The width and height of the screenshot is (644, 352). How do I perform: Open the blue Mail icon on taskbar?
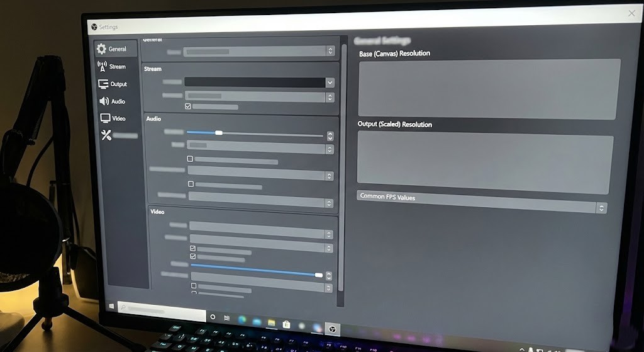[x=257, y=322]
